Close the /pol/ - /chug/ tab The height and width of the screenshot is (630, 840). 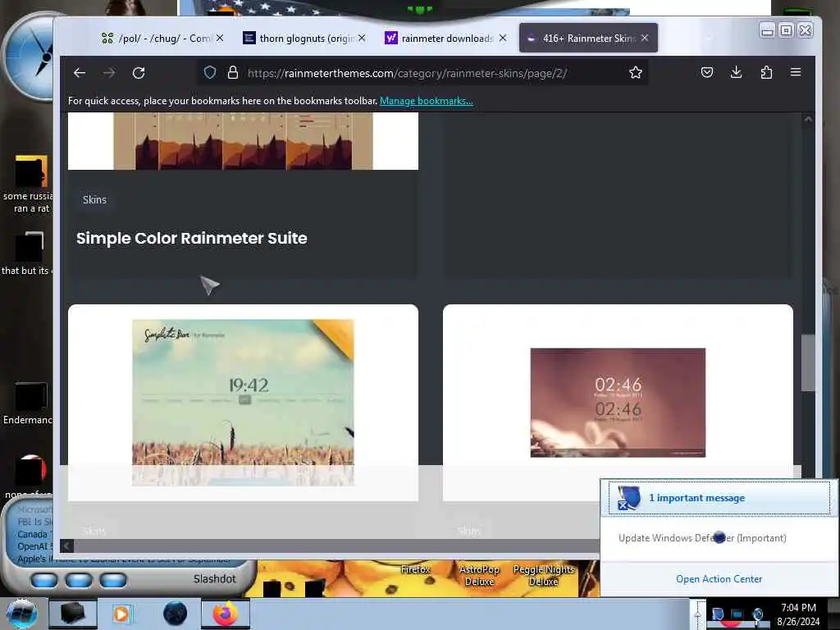click(220, 38)
